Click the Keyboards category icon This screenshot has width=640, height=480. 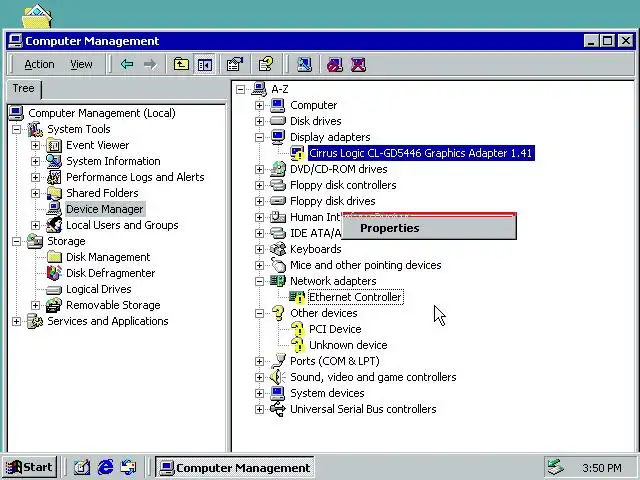click(278, 249)
